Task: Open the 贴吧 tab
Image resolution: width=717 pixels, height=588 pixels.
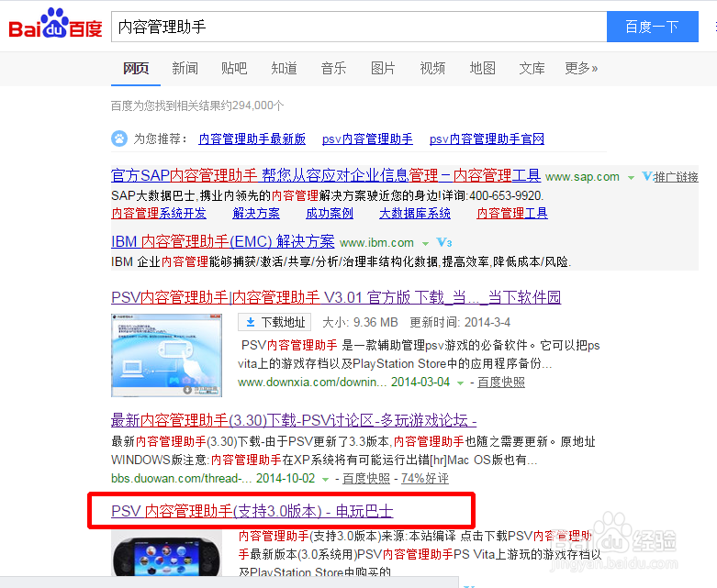Action: (234, 69)
